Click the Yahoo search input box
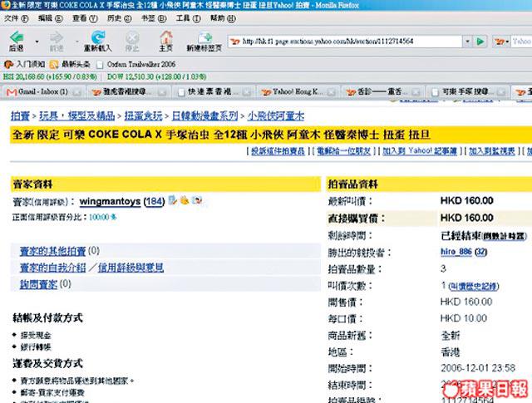 pyautogui.click(x=522, y=42)
